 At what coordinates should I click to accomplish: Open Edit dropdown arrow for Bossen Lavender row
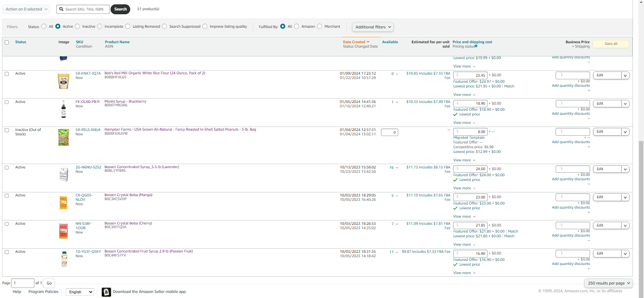[625, 169]
